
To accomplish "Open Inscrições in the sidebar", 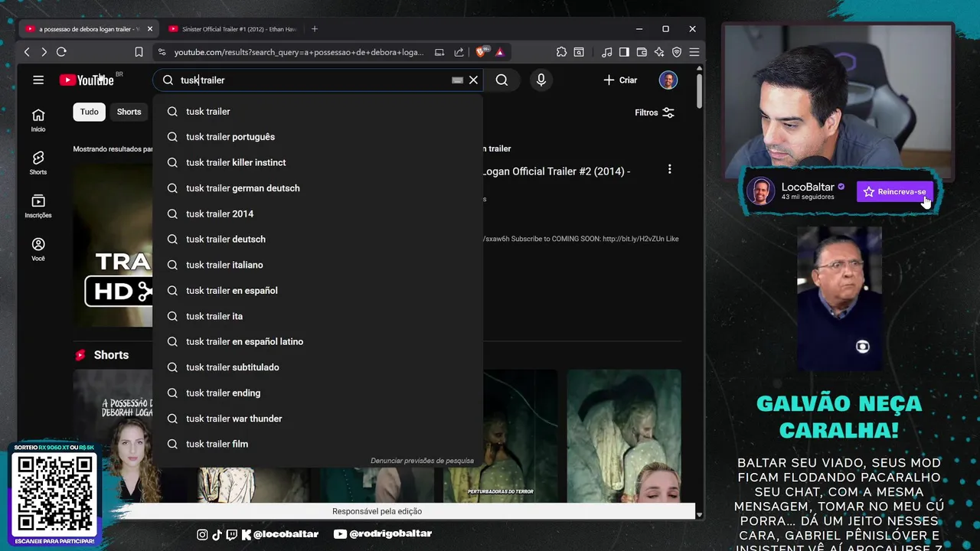I will coord(38,206).
